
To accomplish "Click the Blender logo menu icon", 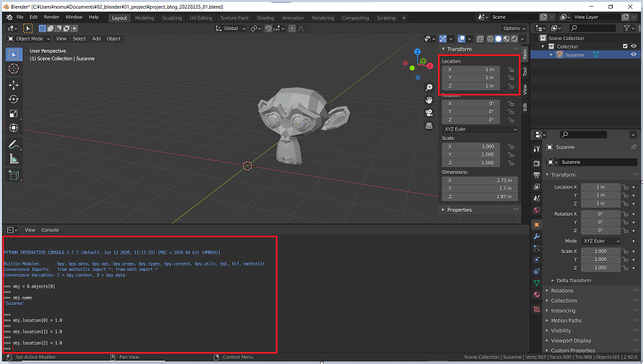I will pos(9,17).
